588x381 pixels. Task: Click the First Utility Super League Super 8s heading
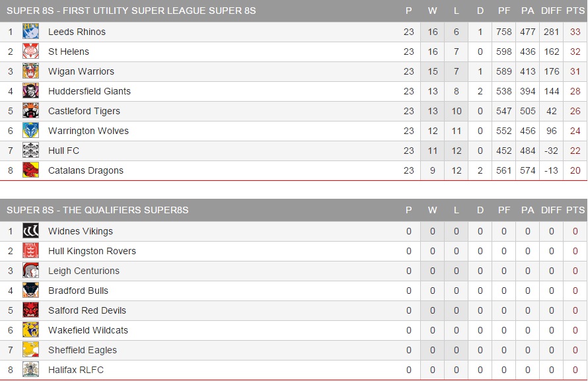(x=131, y=11)
